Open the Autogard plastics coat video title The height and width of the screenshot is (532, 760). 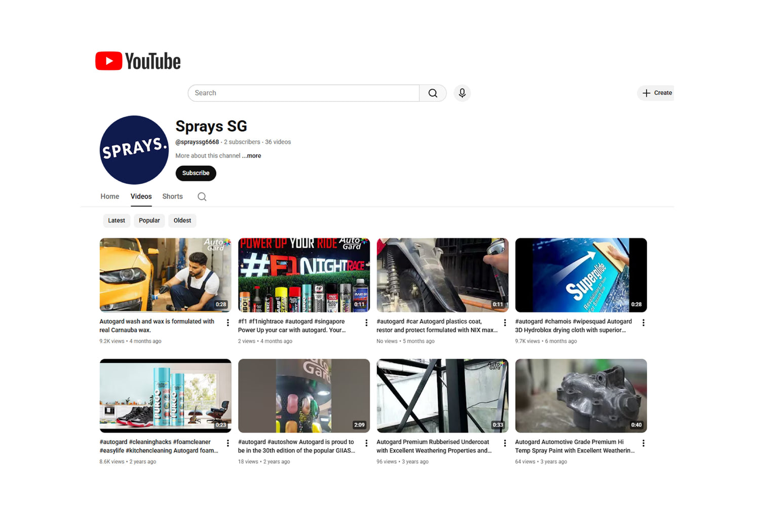click(437, 325)
